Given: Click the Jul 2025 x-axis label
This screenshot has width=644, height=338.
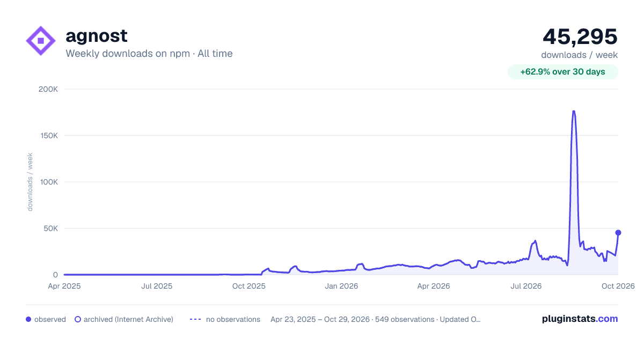Looking at the screenshot, I should [x=157, y=286].
